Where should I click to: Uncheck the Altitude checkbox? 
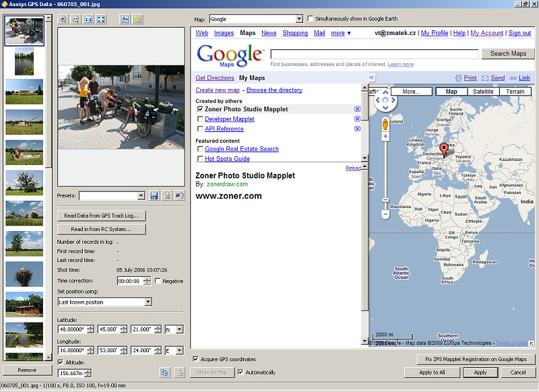61,362
